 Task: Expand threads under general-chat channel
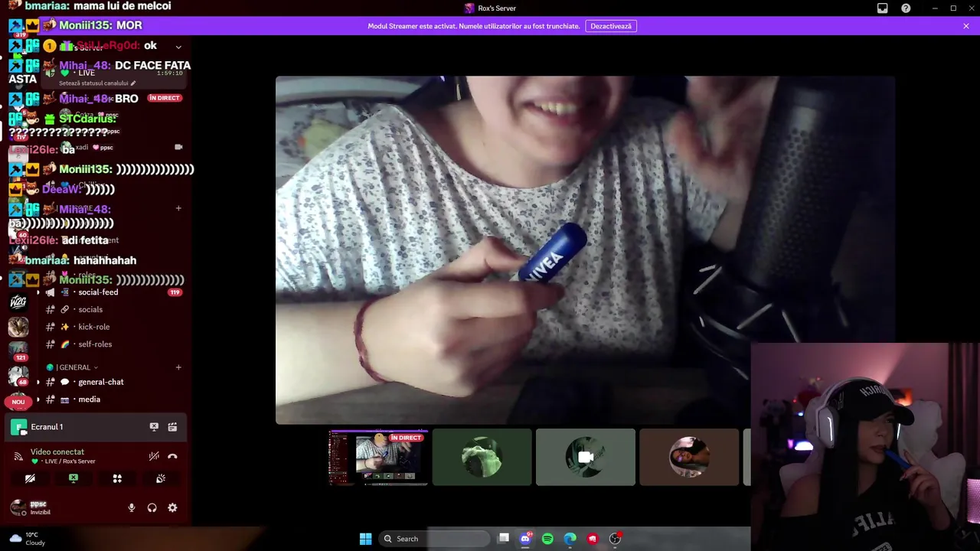click(x=38, y=382)
